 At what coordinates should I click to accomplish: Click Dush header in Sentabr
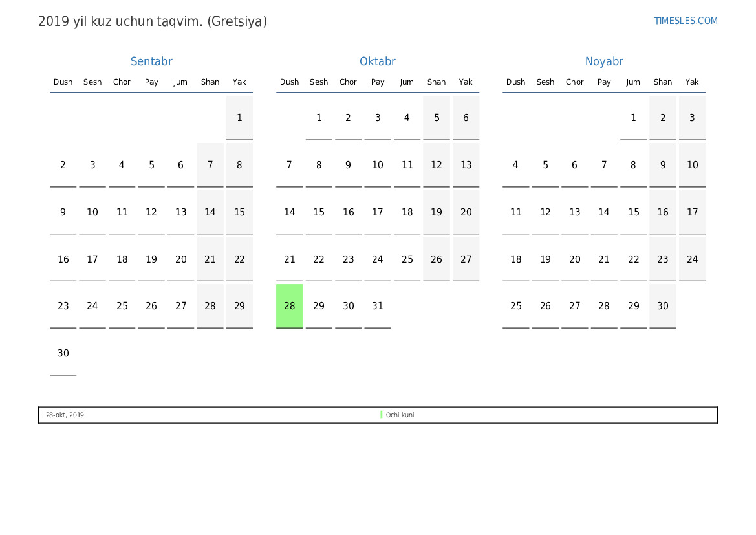(63, 82)
